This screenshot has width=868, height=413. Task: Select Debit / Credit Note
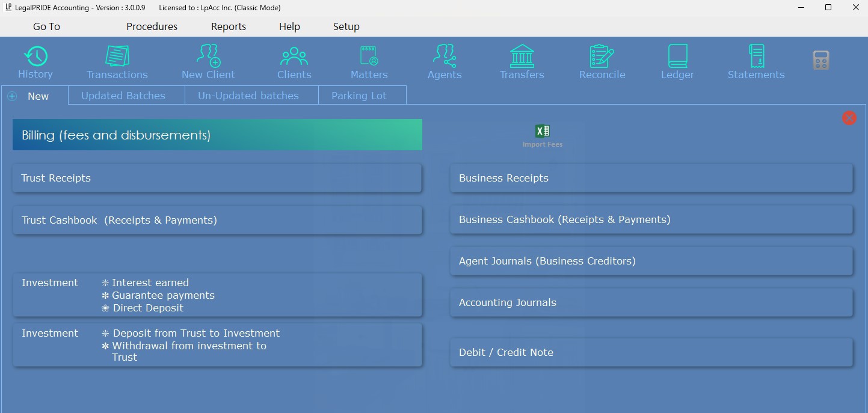(651, 352)
